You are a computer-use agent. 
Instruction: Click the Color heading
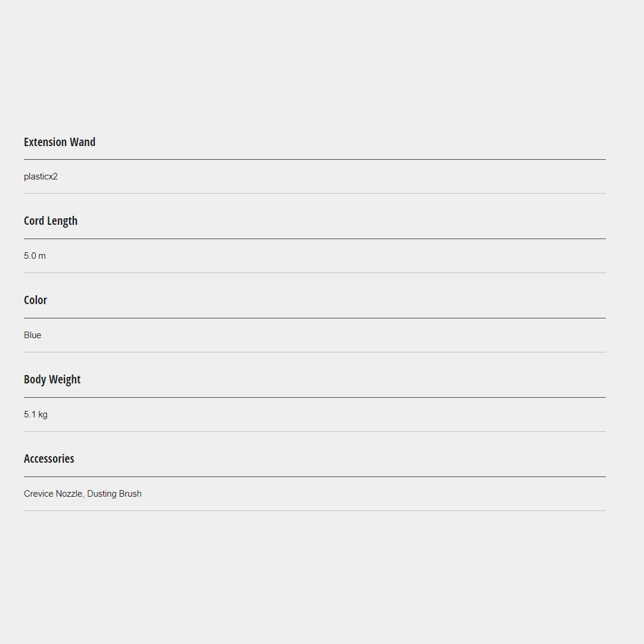pos(35,300)
